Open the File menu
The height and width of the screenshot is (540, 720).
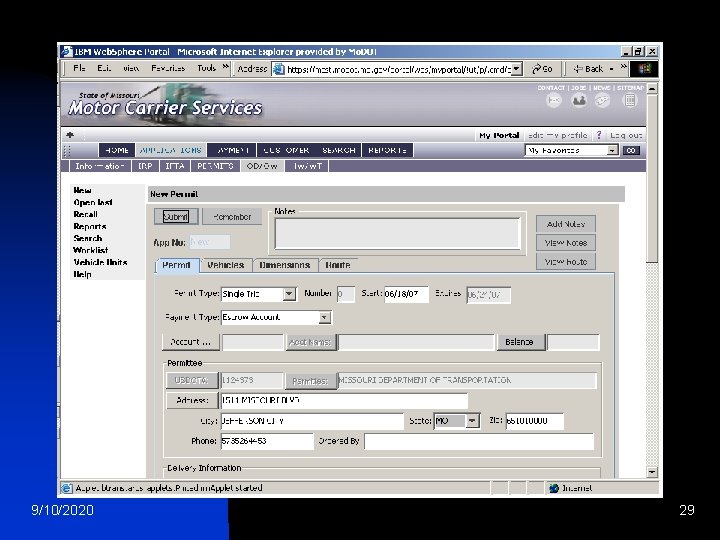79,68
